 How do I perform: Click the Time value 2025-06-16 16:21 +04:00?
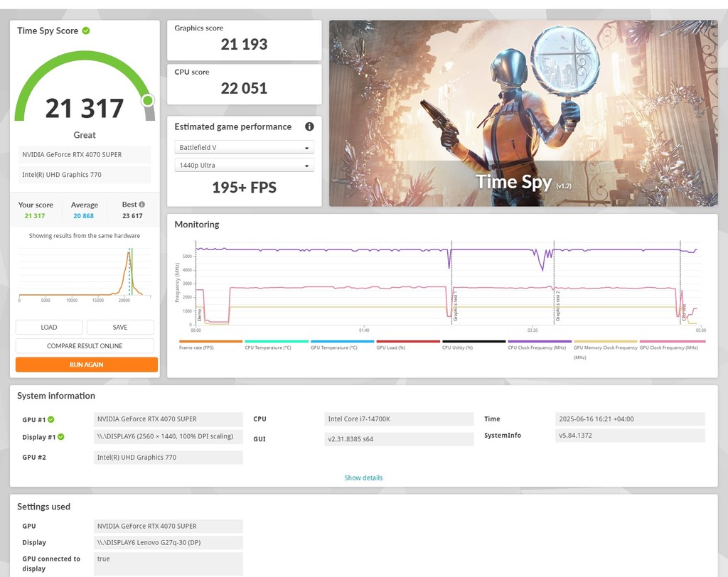630,419
